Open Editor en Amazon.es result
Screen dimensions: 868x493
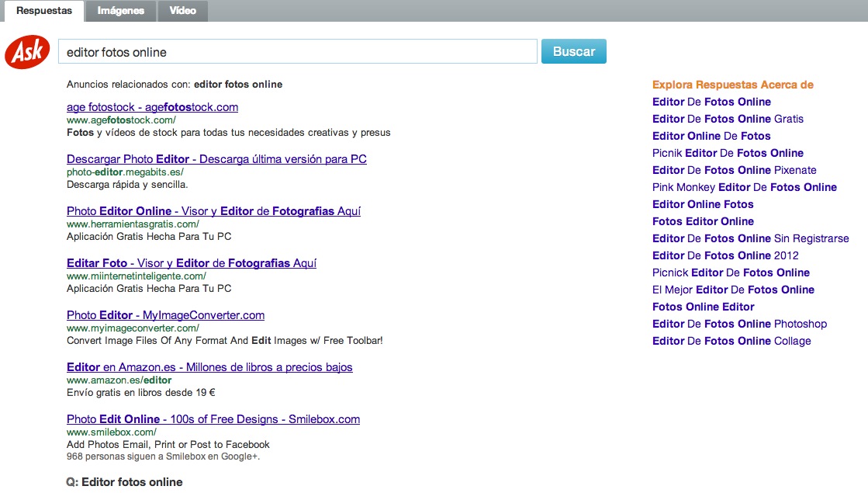(x=209, y=367)
